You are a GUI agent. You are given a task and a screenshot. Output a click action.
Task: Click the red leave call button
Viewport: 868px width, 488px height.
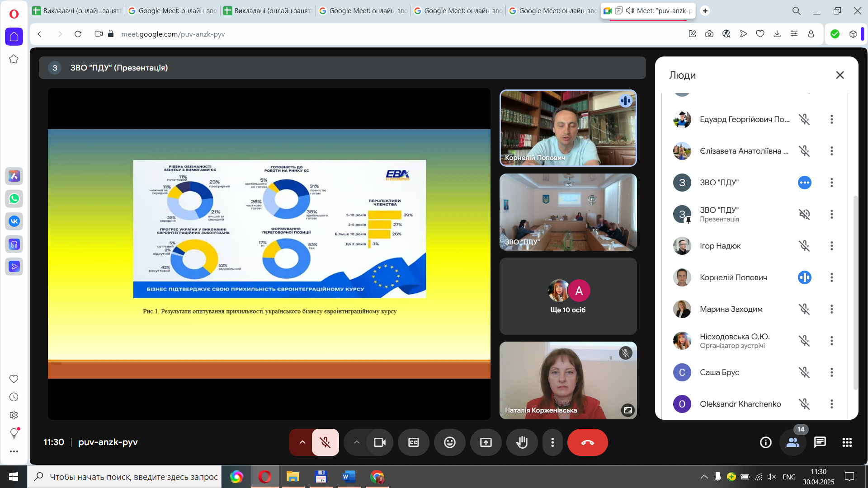[587, 442]
